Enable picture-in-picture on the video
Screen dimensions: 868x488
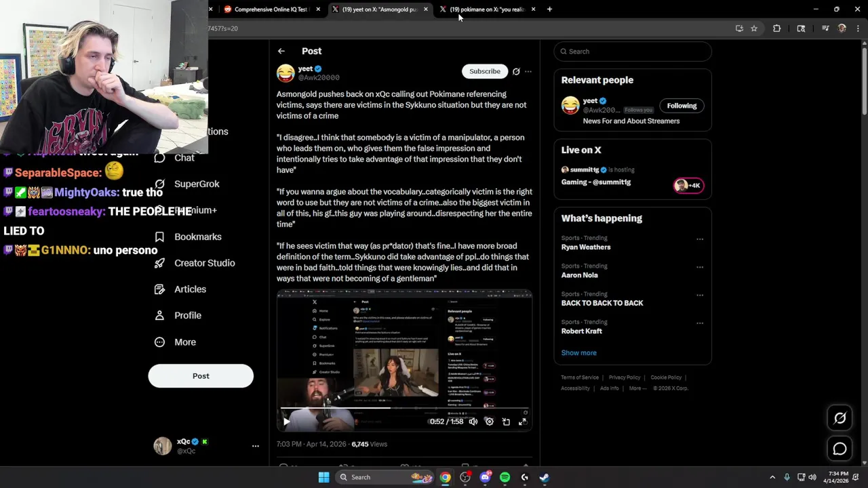coord(506,422)
